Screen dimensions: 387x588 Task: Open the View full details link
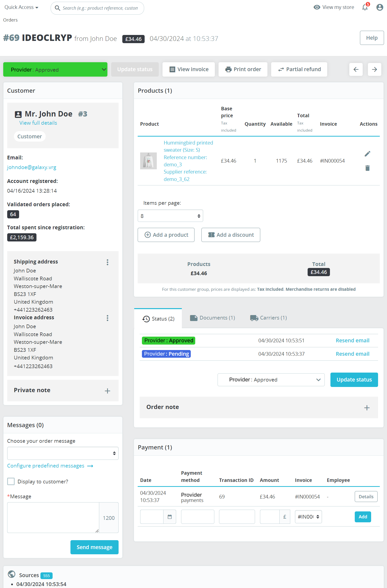(38, 123)
